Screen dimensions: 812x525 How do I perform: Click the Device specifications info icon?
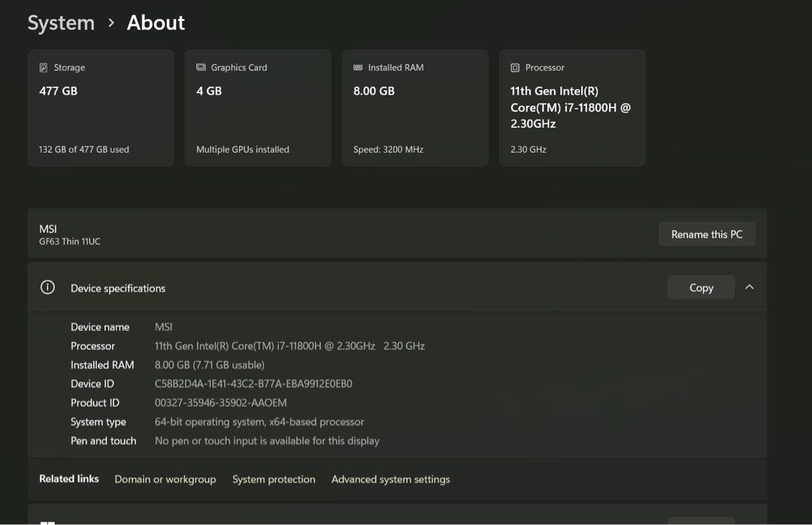coord(47,287)
